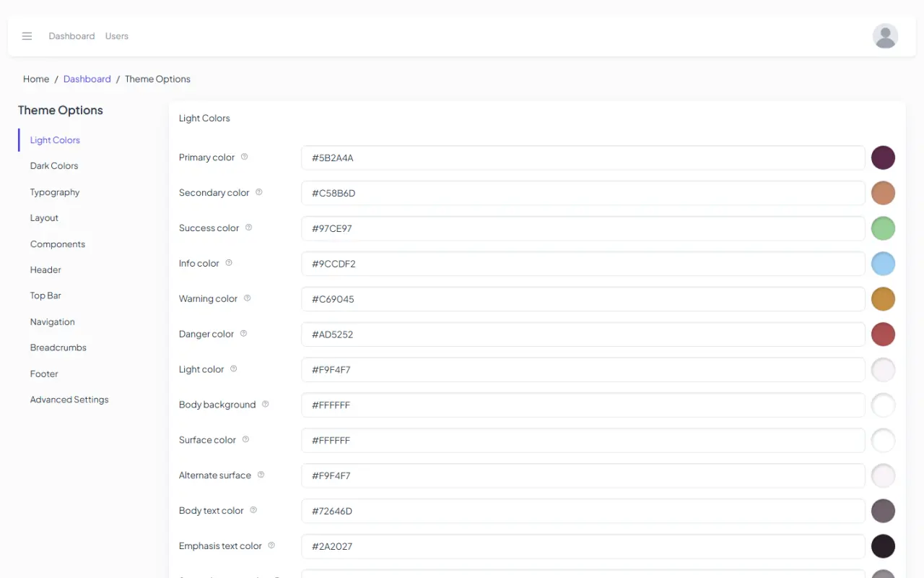Focus the Light color hex input
Image resolution: width=924 pixels, height=578 pixels.
pos(583,370)
